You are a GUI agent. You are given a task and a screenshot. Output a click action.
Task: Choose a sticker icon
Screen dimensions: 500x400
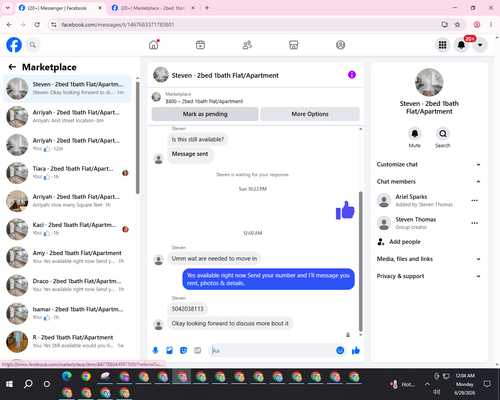183,350
